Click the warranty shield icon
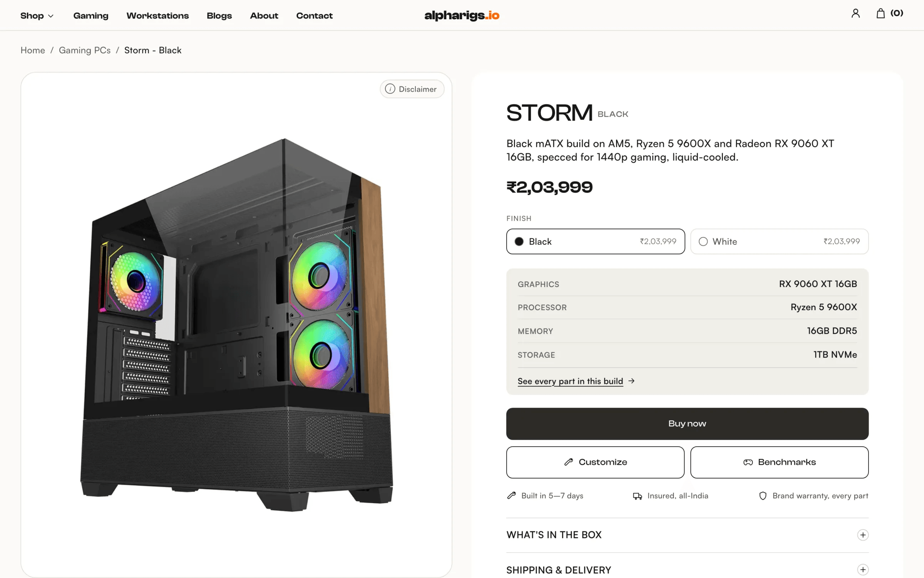 763,496
